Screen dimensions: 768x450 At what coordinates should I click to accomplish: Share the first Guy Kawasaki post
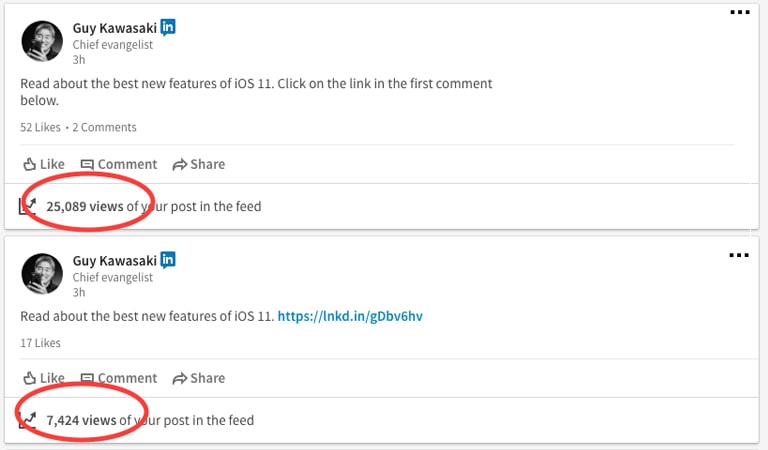(198, 165)
